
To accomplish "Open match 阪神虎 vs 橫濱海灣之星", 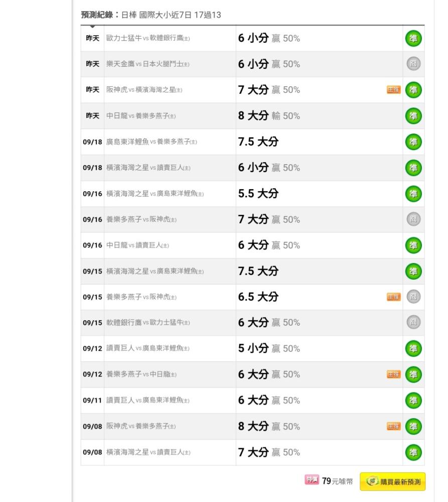I will coord(144,90).
